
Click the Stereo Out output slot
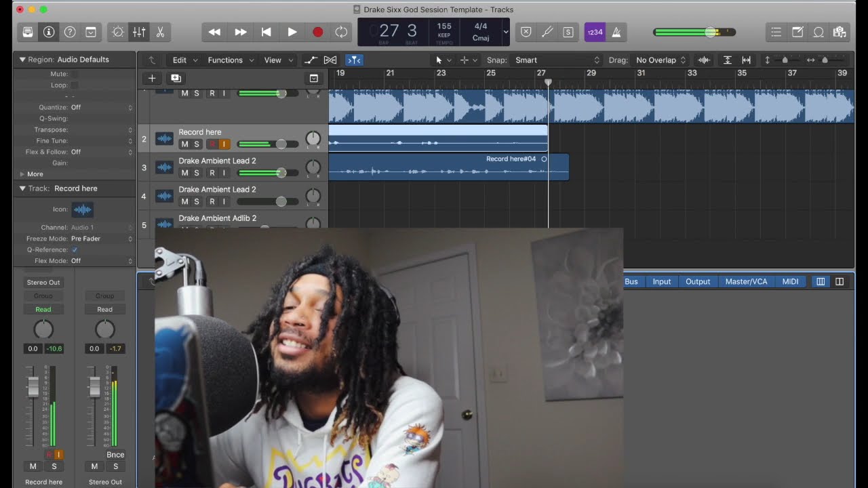(x=43, y=282)
